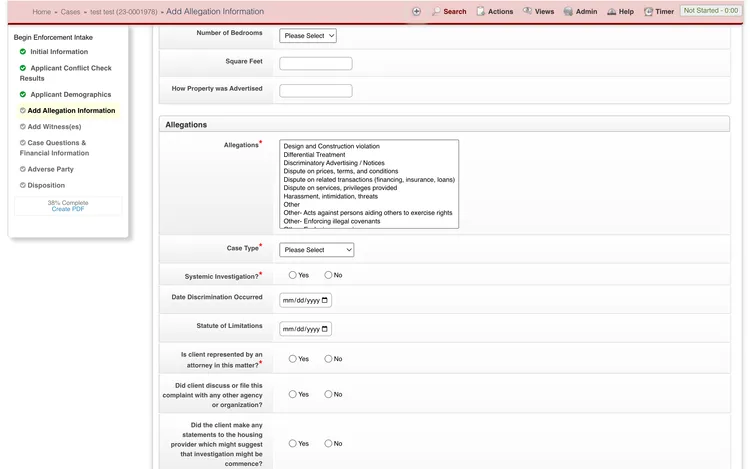Click status icon beside Add Witness(es)
Screen dimensions: 750x469
[22, 127]
